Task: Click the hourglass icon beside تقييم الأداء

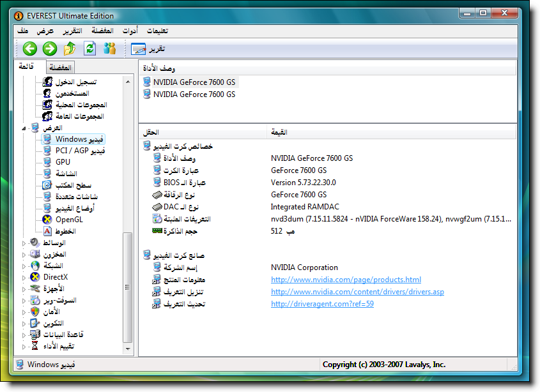Action: pyautogui.click(x=35, y=346)
